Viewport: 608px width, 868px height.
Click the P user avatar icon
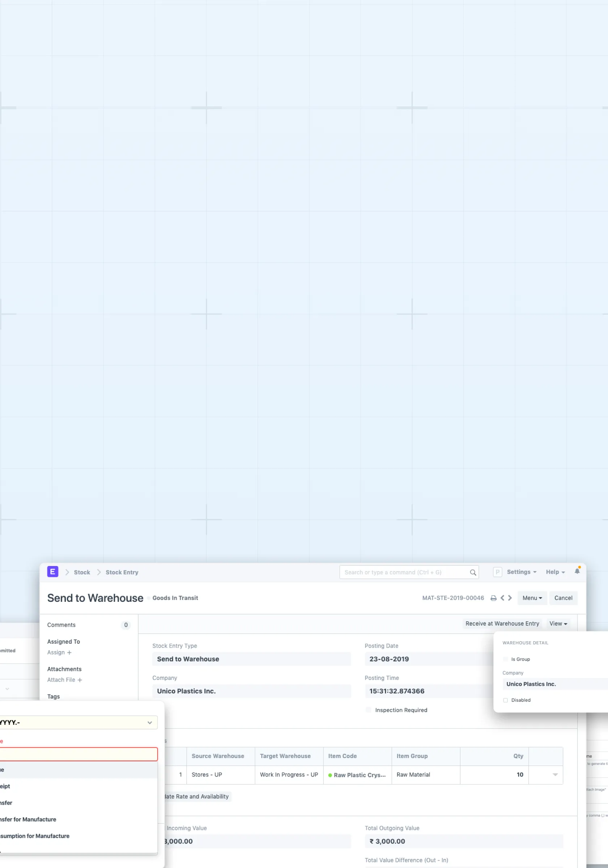pyautogui.click(x=497, y=572)
